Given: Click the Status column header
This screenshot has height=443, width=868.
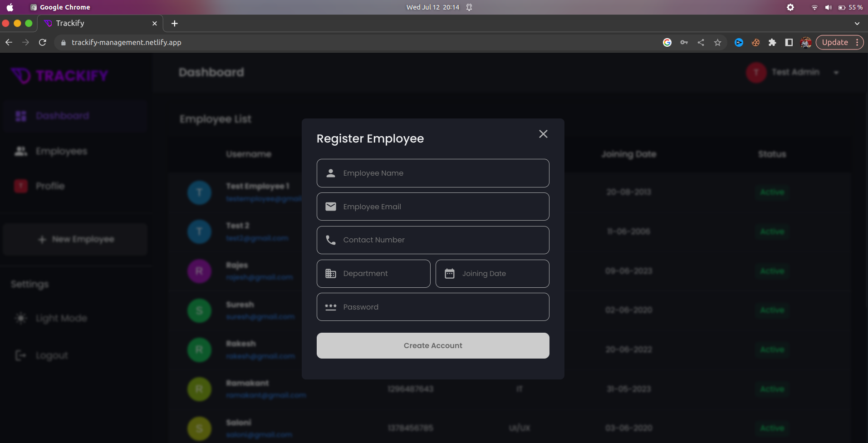Looking at the screenshot, I should pos(772,154).
